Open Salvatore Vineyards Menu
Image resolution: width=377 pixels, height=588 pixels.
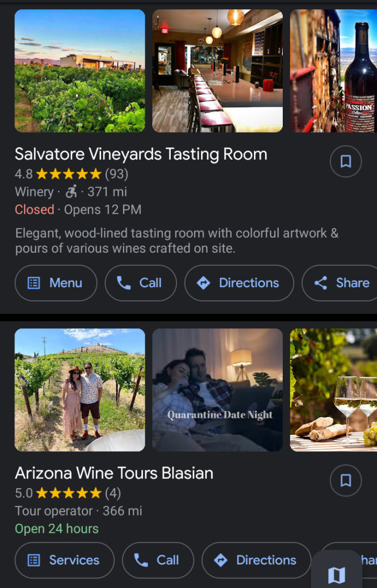(56, 283)
